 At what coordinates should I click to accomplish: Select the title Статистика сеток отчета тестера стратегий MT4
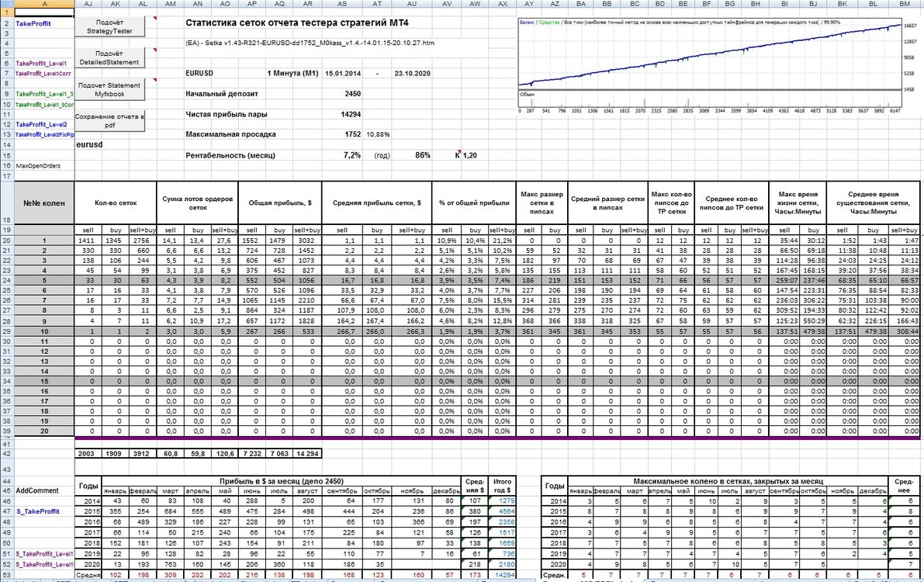[297, 23]
